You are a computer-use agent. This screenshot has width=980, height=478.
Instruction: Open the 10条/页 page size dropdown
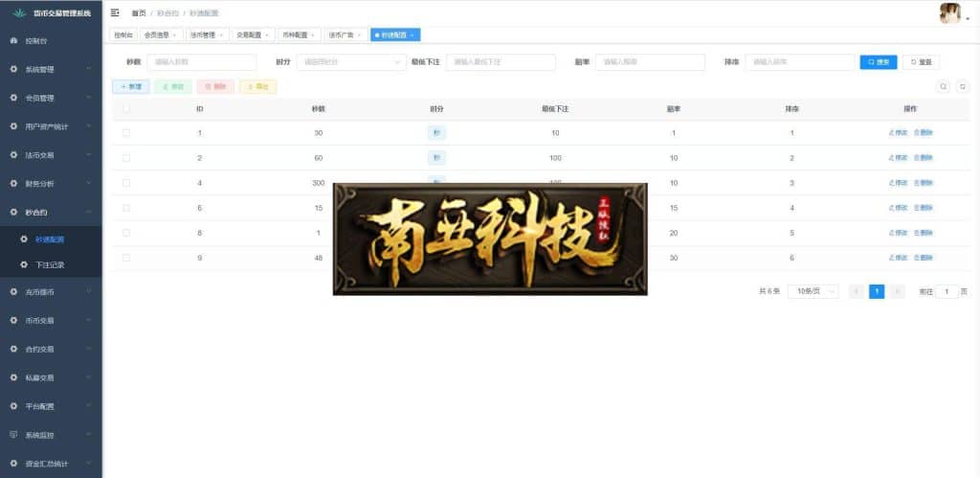(813, 291)
